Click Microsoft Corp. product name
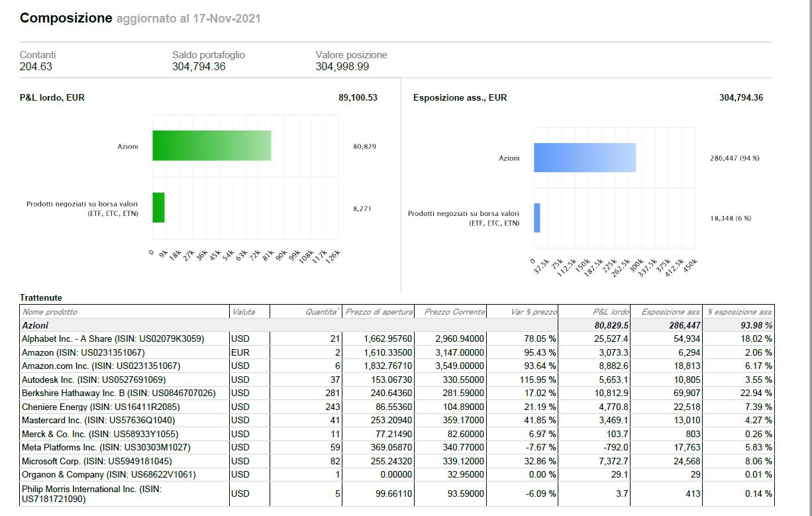 (x=97, y=461)
